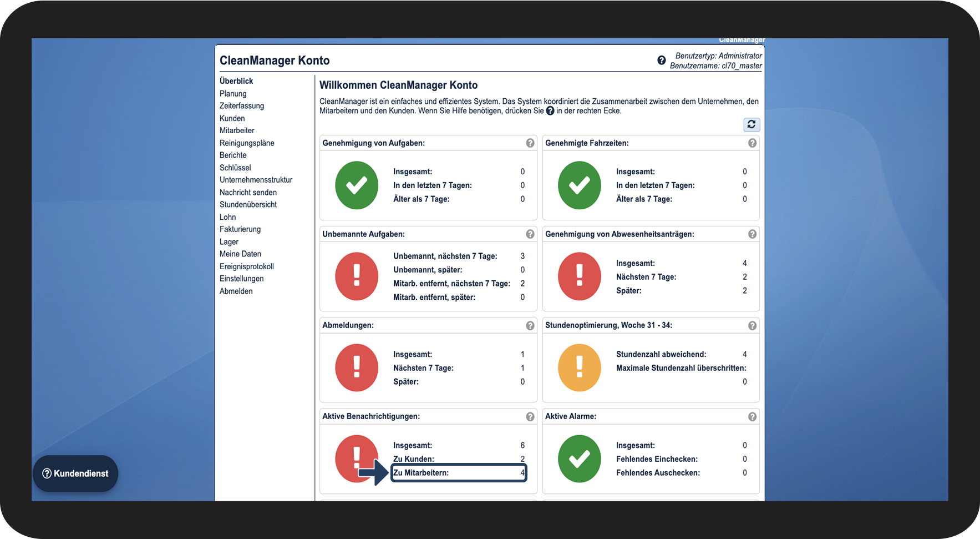Open Meine Daten page
The image size is (980, 539).
(x=240, y=254)
